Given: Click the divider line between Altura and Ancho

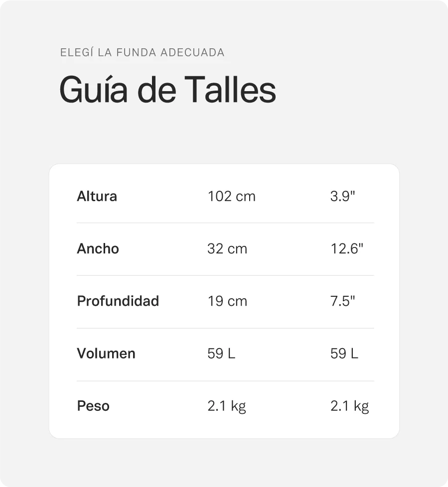Looking at the screenshot, I should (x=225, y=223).
